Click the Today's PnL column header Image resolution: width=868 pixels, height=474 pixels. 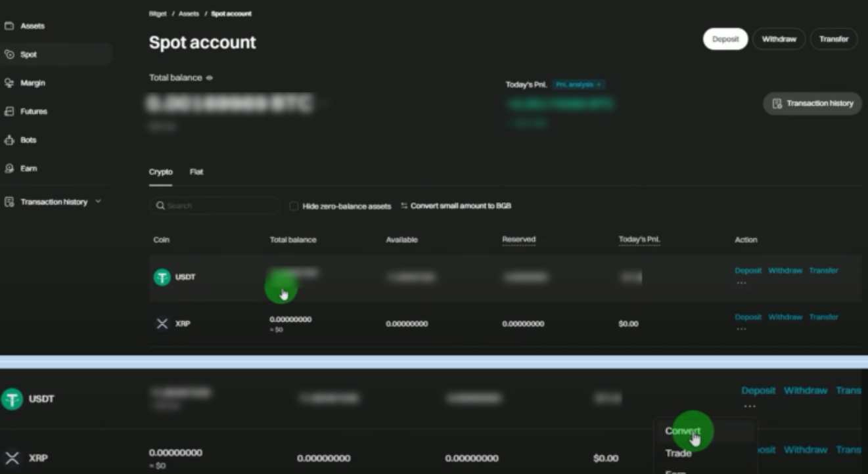[639, 240]
